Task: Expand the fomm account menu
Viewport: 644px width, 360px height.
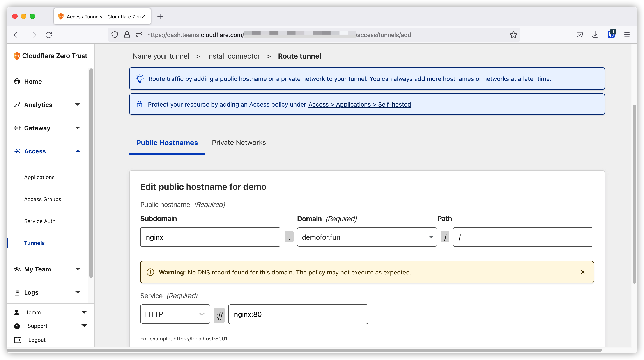Action: pos(84,312)
